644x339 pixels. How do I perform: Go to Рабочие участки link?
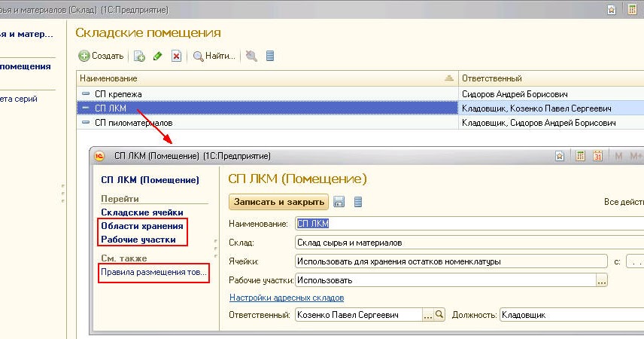[138, 240]
